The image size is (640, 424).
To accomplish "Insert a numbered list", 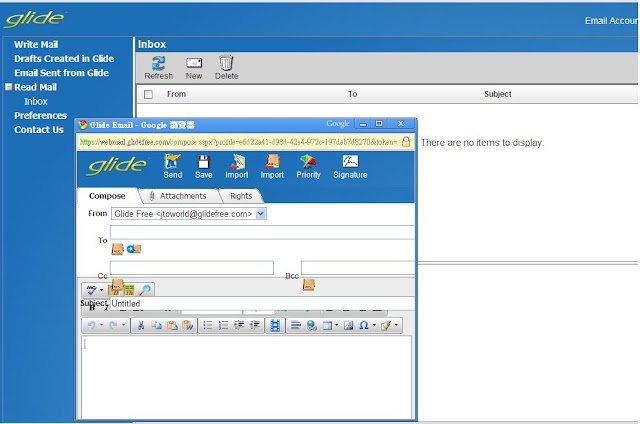I will click(223, 325).
